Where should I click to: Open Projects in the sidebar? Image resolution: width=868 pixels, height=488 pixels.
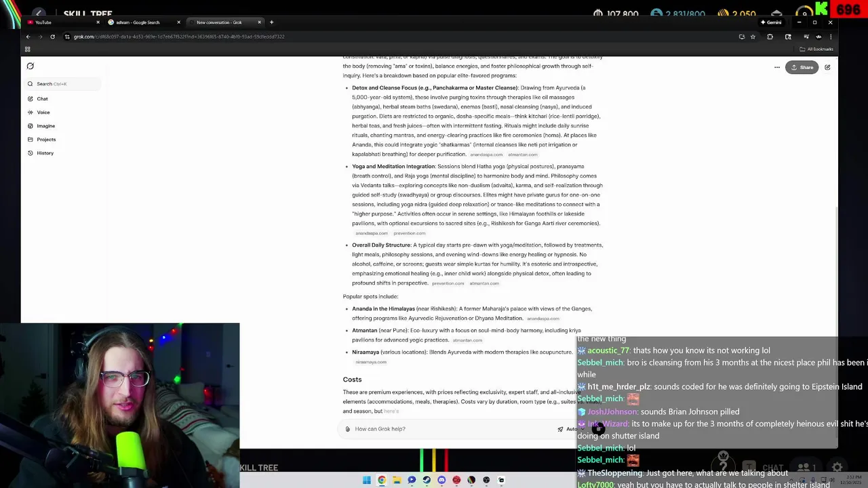41,140
